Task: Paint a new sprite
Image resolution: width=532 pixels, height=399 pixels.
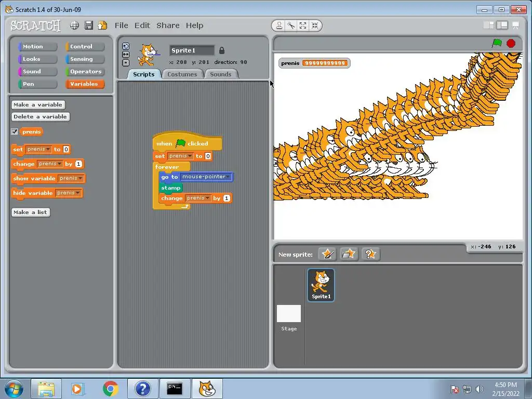Action: pos(327,254)
